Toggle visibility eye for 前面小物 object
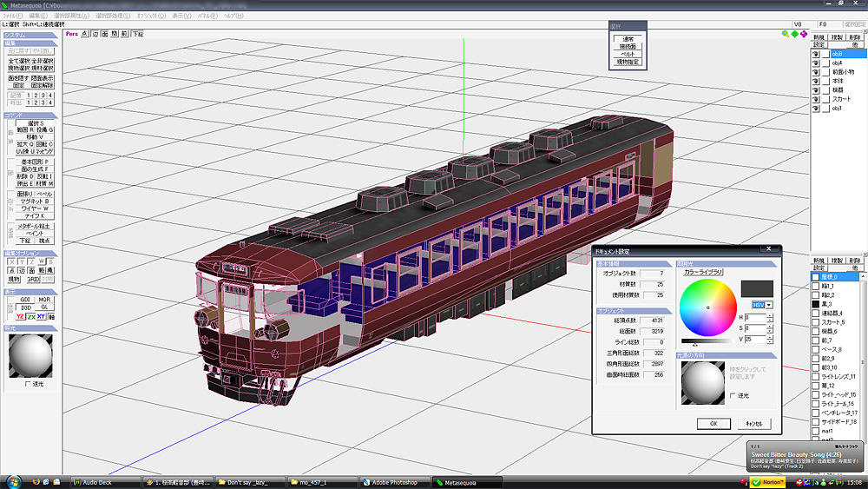Image resolution: width=868 pixels, height=489 pixels. tap(816, 72)
